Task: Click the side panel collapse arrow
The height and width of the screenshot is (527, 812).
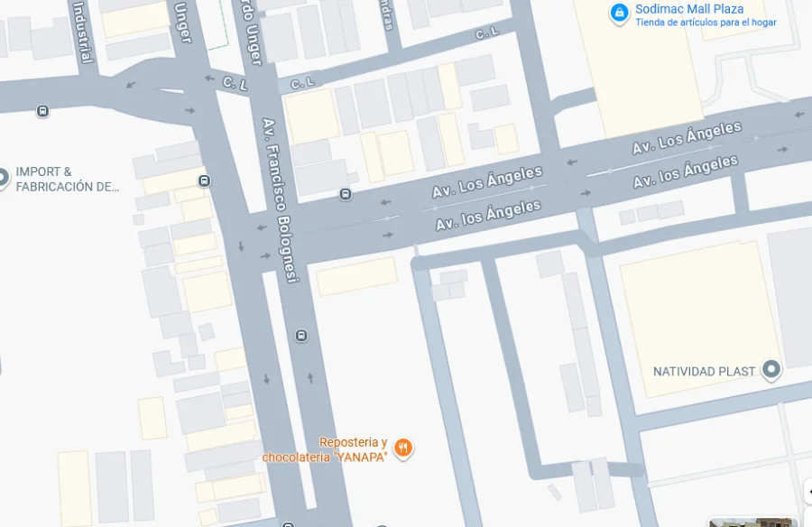Action: point(808,491)
